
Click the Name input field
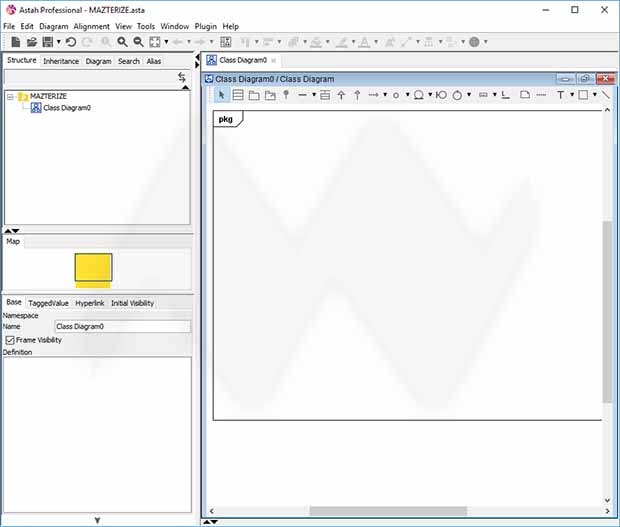122,326
